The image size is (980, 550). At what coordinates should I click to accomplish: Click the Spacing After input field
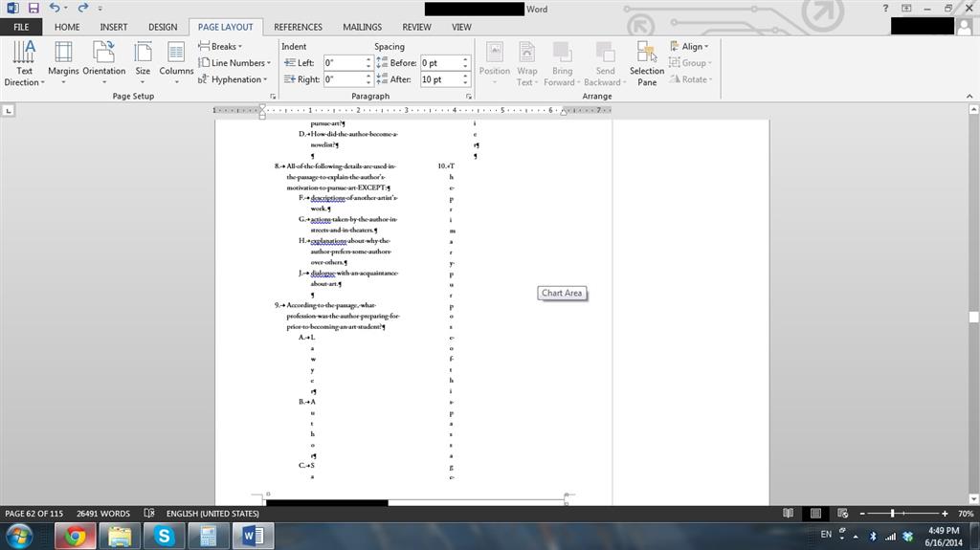(x=440, y=79)
